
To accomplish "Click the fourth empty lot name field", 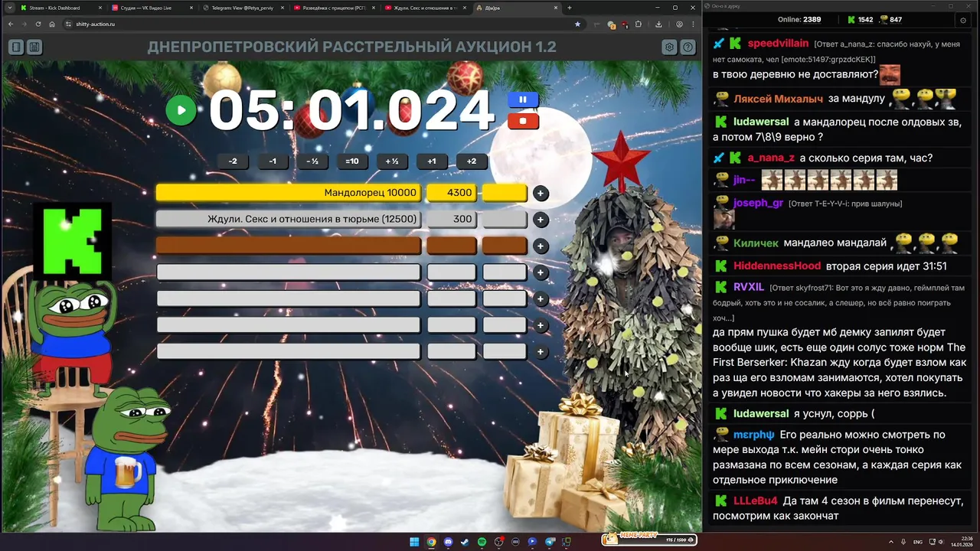I will click(289, 272).
